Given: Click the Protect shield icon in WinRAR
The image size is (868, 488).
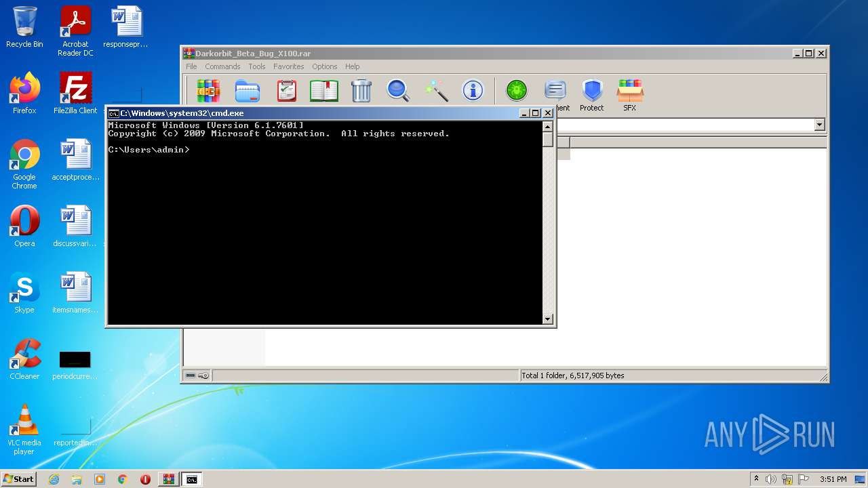Looking at the screenshot, I should tap(592, 90).
